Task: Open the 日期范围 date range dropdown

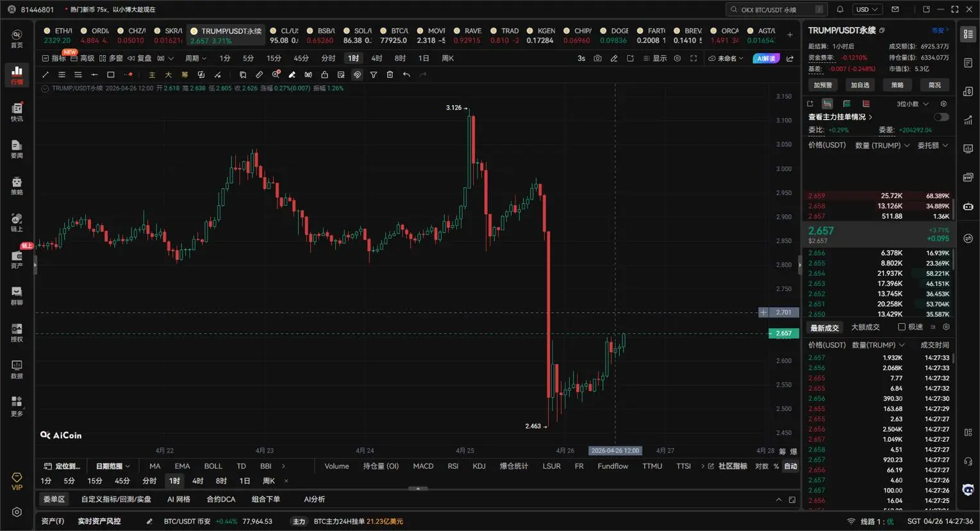Action: tap(113, 466)
